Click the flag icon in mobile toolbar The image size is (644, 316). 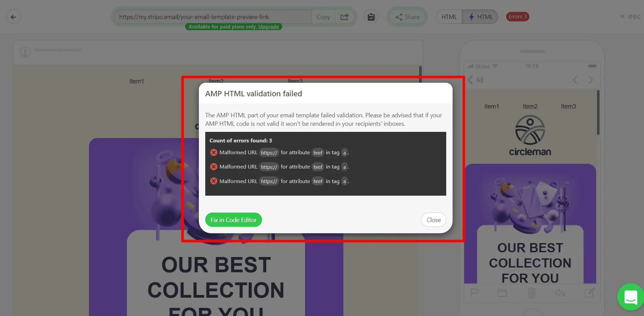474,293
